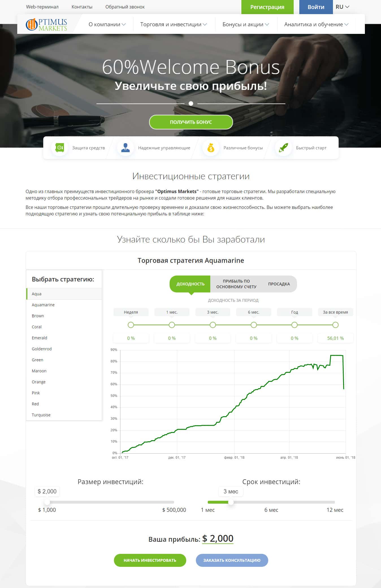Click the rocket icon for Быстрый старт
The height and width of the screenshot is (588, 381).
point(283,148)
